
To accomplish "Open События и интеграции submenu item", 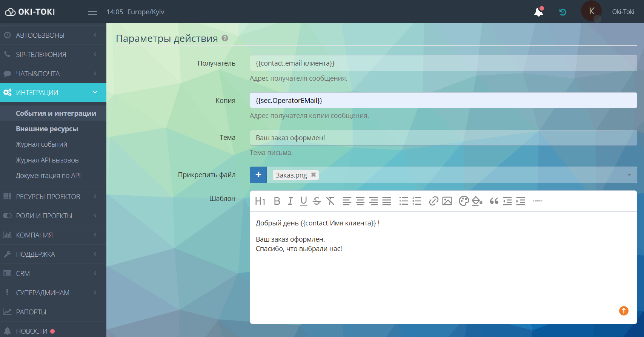I will pyautogui.click(x=56, y=113).
